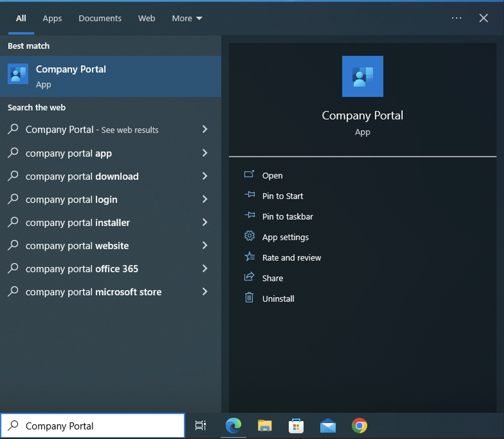This screenshot has height=439, width=504.
Task: Open the options ellipsis menu
Action: pos(456,18)
